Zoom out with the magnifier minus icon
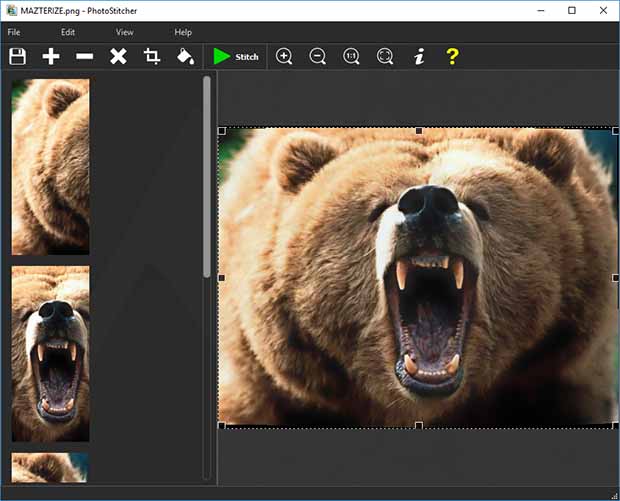This screenshot has width=620, height=501. tap(318, 57)
